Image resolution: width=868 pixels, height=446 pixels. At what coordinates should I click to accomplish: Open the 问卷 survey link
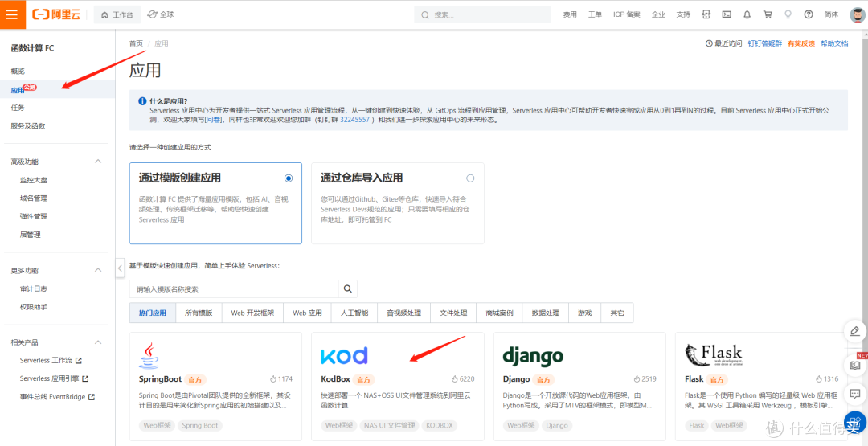tap(212, 120)
